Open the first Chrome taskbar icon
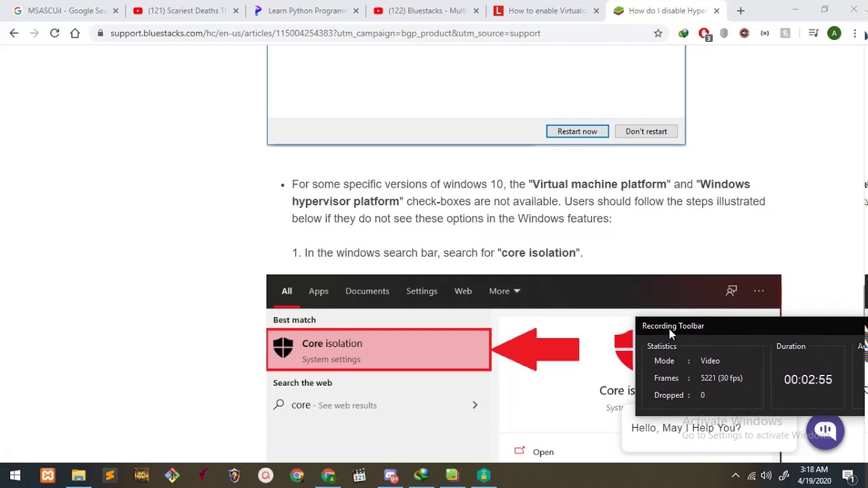The image size is (868, 488). pyautogui.click(x=297, y=476)
